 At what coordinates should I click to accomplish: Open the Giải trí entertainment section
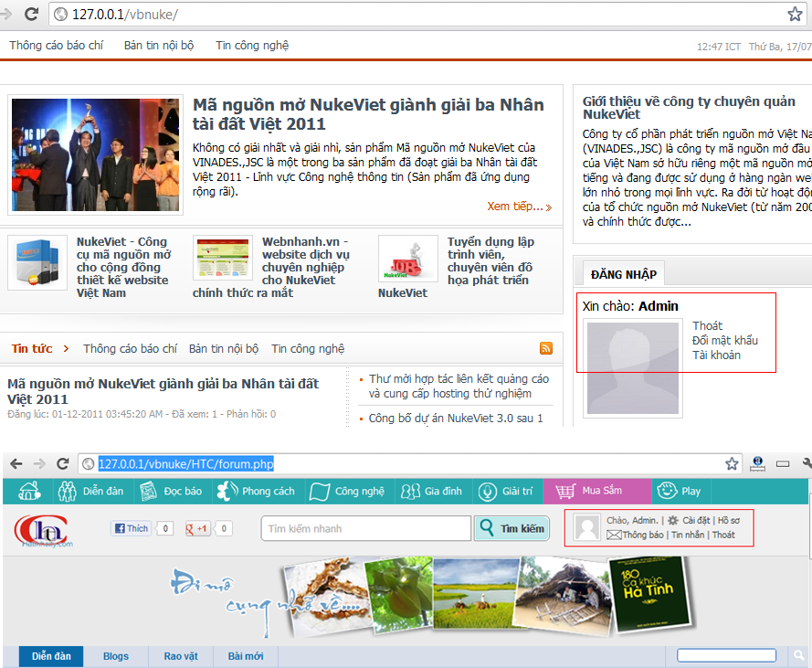(x=505, y=492)
